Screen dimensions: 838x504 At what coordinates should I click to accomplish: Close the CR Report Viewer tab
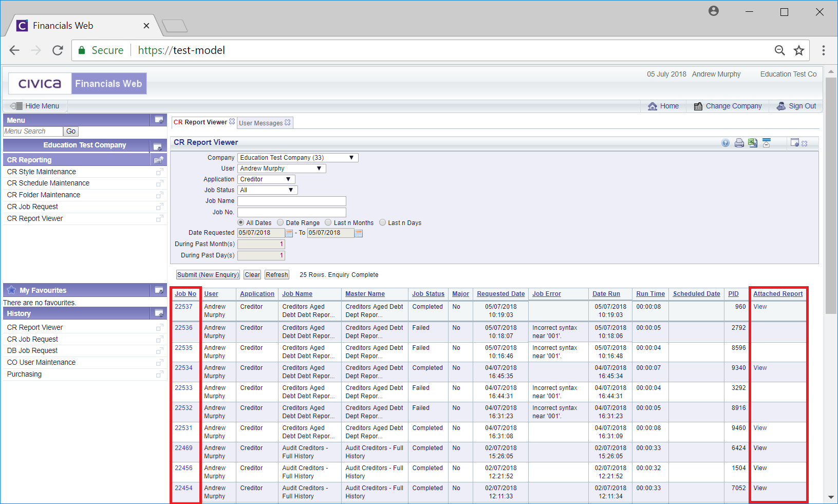pos(232,122)
